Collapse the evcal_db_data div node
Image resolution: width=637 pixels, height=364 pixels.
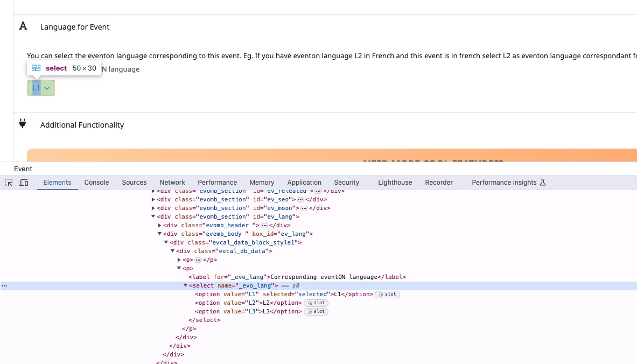pyautogui.click(x=173, y=251)
